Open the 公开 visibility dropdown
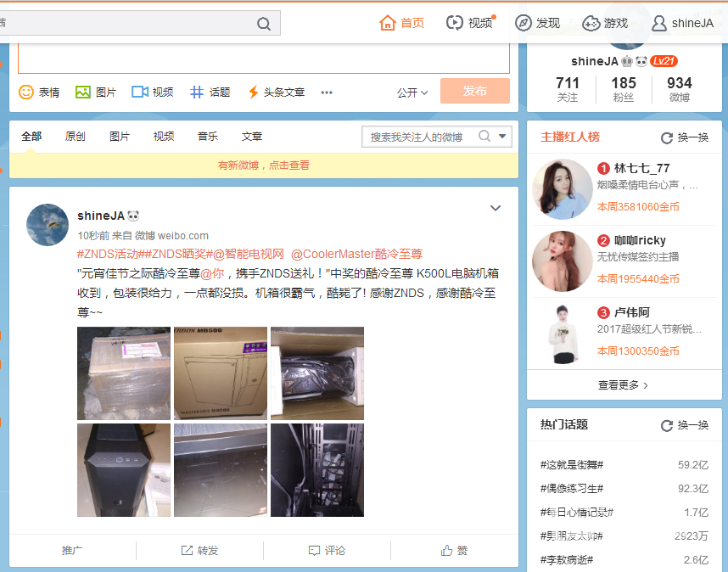Viewport: 728px width, 572px height. tap(412, 93)
